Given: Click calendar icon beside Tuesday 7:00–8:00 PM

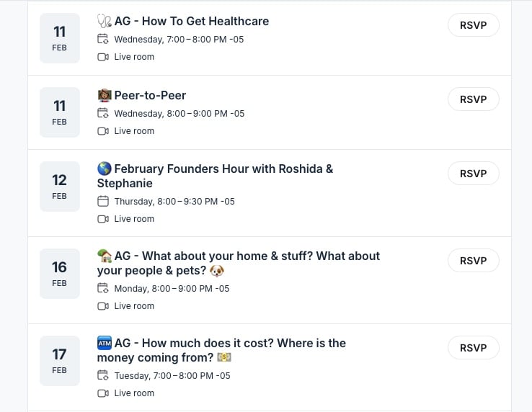Looking at the screenshot, I should coord(103,376).
